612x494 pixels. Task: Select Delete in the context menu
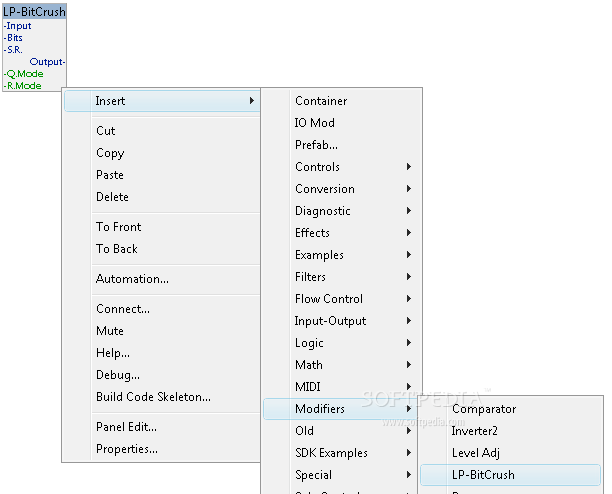[162, 197]
